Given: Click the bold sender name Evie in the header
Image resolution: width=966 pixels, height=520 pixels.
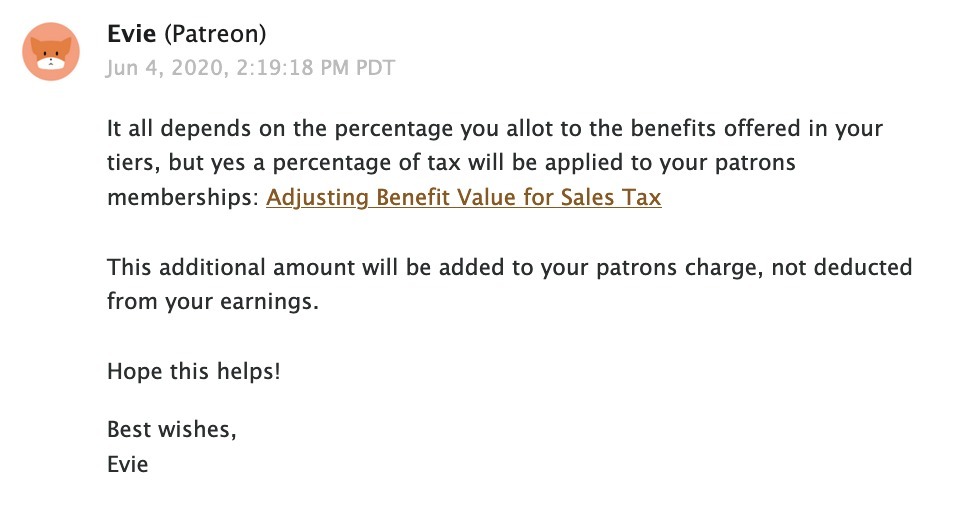Looking at the screenshot, I should [131, 34].
